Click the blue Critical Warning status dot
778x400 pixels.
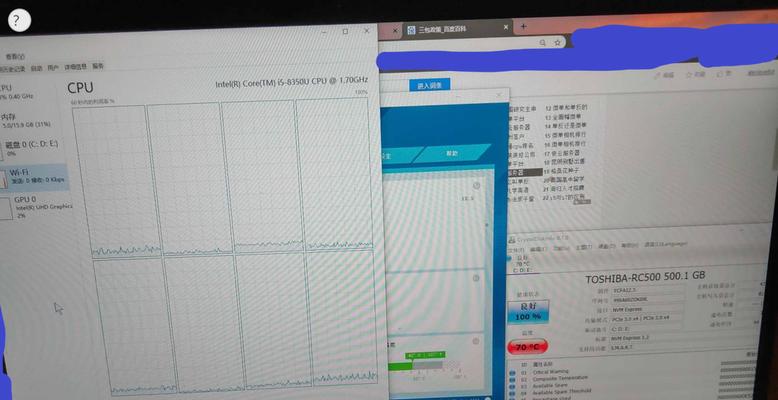pos(512,373)
